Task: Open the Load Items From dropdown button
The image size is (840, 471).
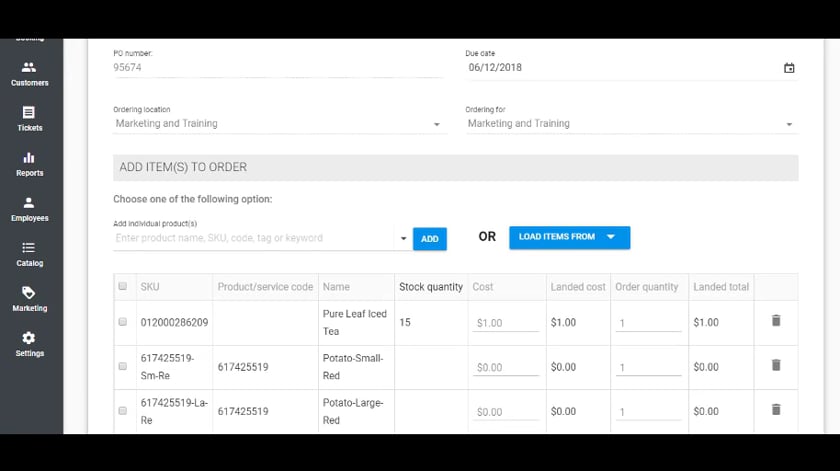Action: point(569,237)
